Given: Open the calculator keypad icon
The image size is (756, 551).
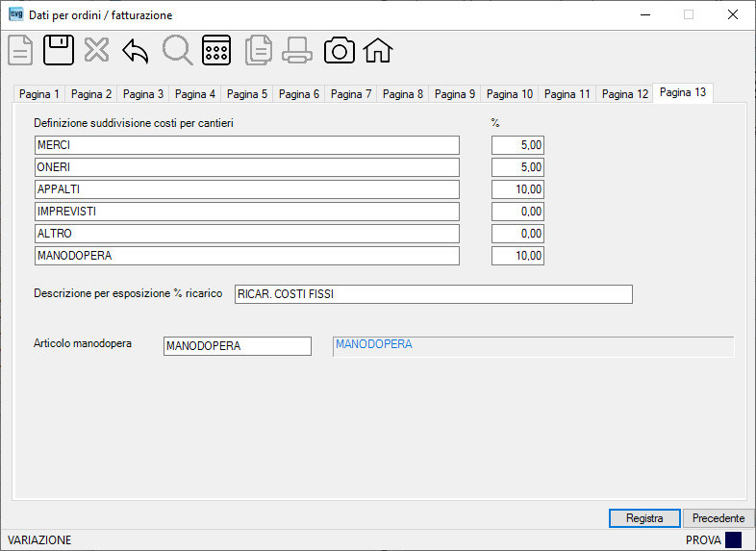Looking at the screenshot, I should point(216,50).
